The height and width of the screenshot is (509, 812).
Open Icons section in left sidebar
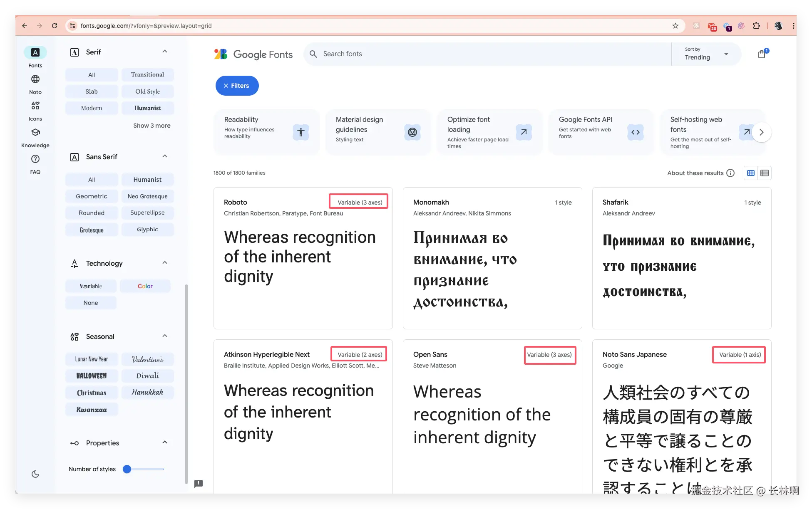(x=35, y=106)
